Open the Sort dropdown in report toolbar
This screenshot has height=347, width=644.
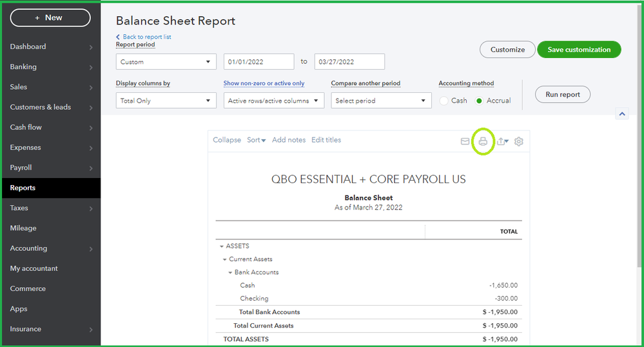coord(256,140)
